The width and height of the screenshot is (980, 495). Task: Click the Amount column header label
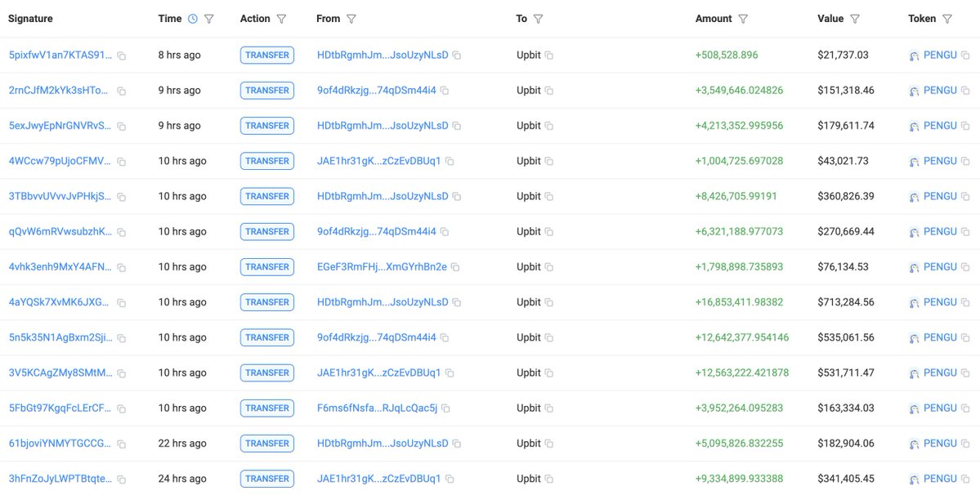[714, 19]
